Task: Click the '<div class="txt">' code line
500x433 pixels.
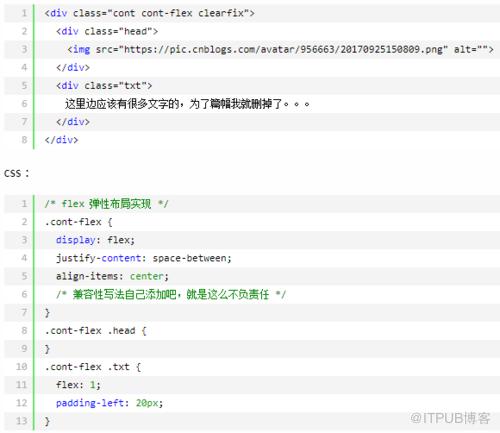Action: (104, 86)
